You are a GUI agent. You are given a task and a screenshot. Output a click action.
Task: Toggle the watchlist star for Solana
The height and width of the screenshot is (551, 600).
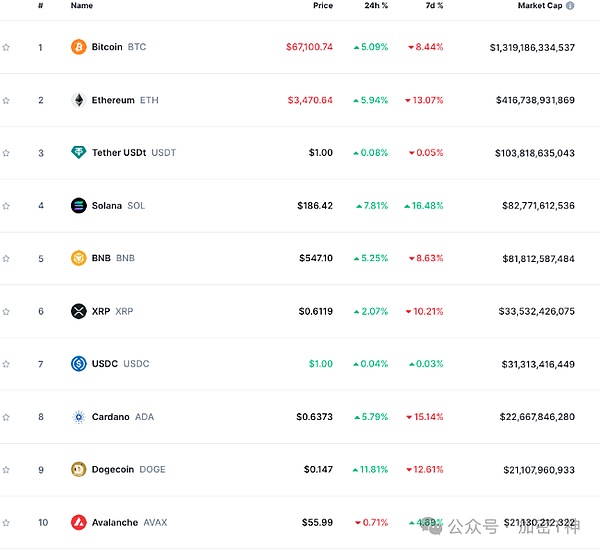[6, 206]
